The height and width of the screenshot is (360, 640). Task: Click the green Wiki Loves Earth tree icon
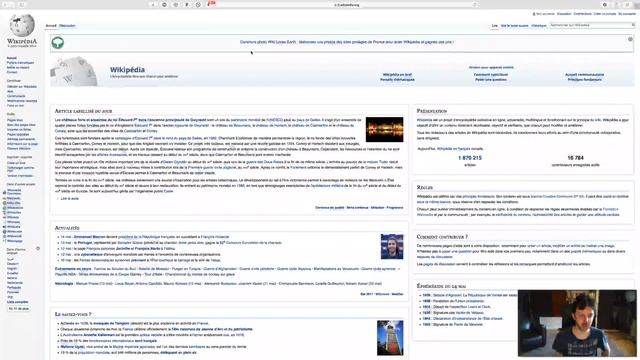[x=58, y=42]
